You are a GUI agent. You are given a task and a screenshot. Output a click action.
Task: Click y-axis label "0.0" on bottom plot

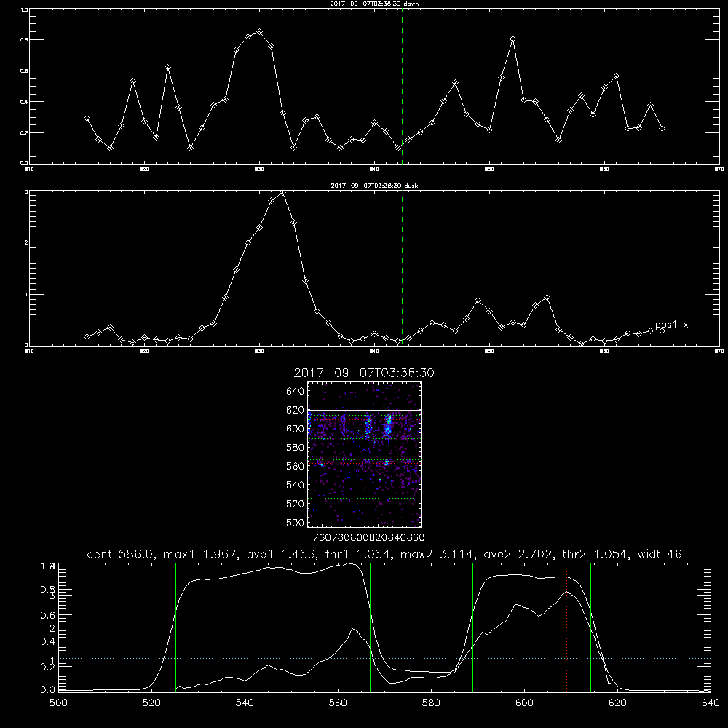(x=48, y=690)
